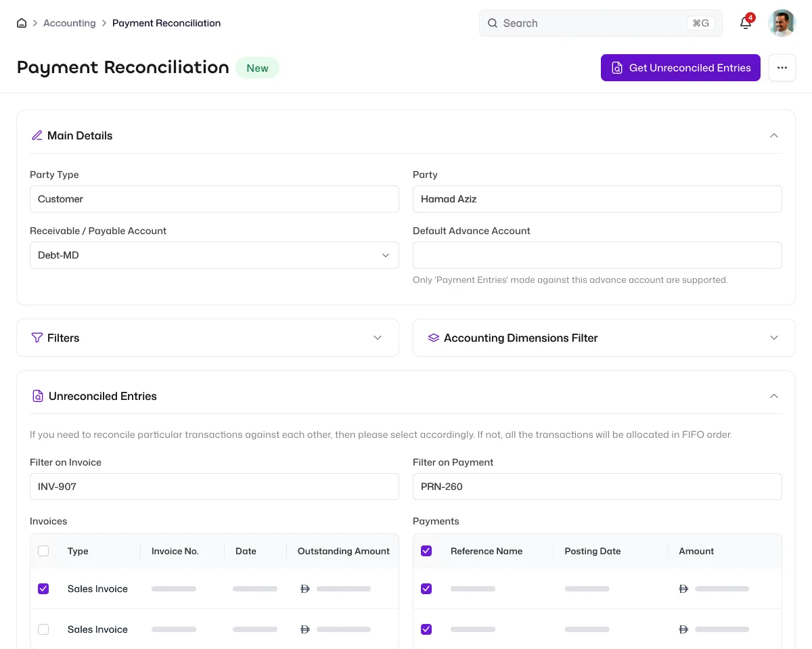Click the funnel icon beside Filters

click(x=37, y=338)
